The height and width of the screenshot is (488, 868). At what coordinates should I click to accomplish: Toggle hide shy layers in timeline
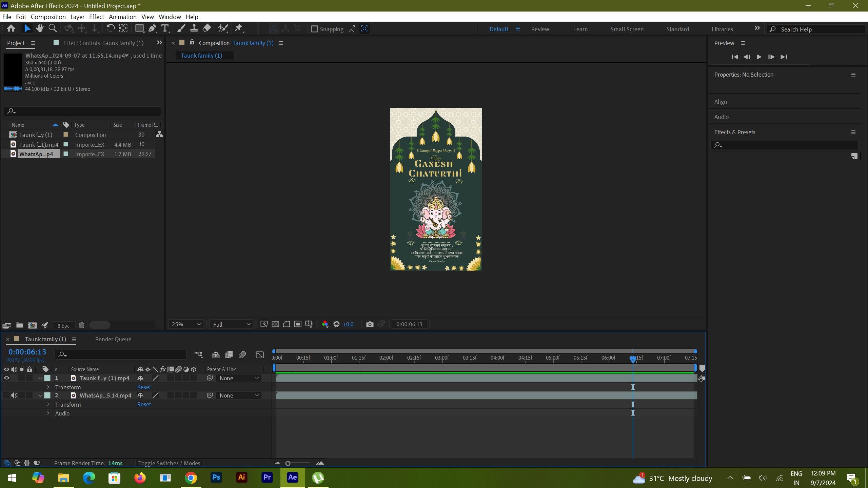click(216, 355)
